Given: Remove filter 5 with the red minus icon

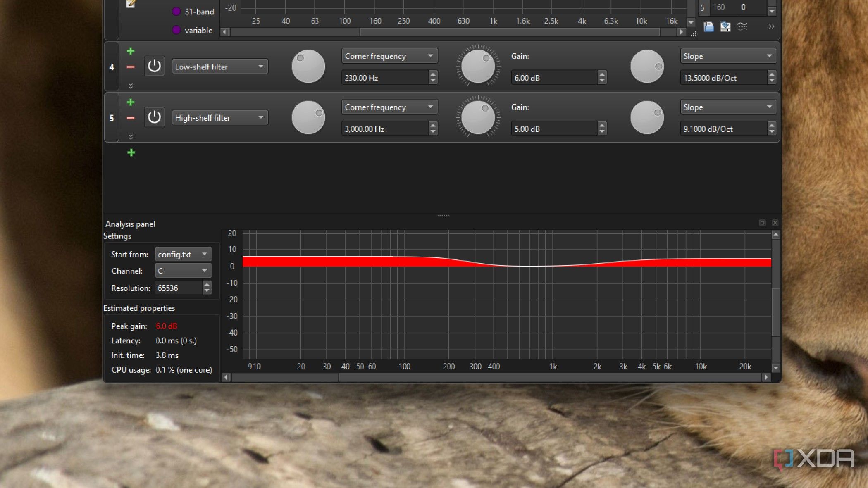Looking at the screenshot, I should (x=131, y=118).
